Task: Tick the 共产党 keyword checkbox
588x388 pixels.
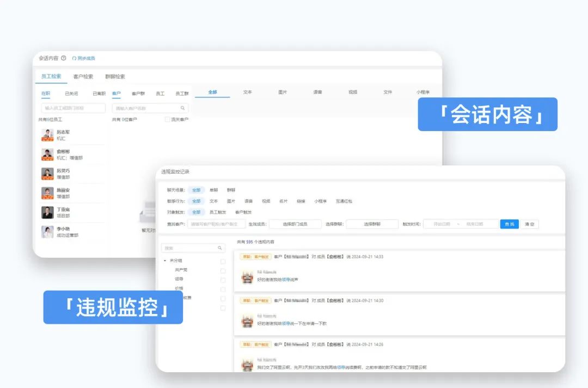Action: coord(223,270)
